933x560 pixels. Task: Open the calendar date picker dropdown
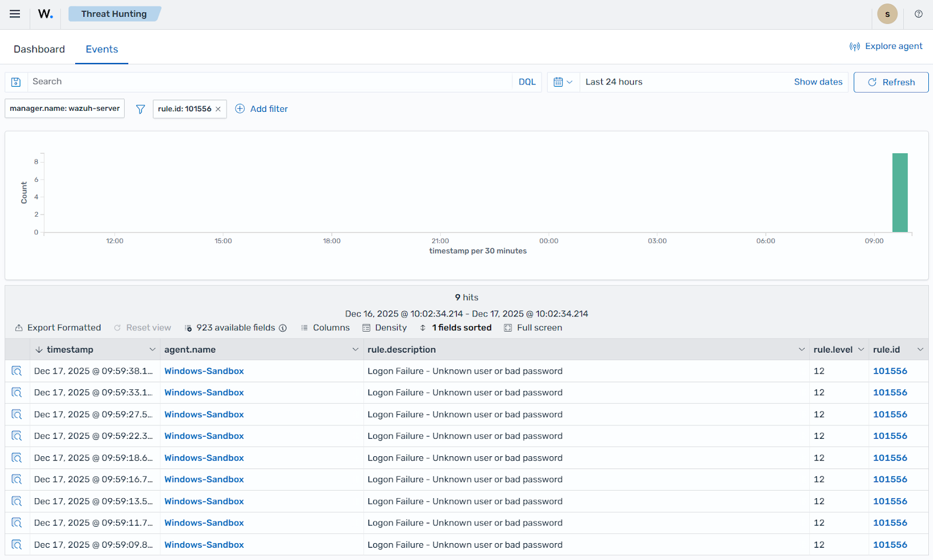563,82
